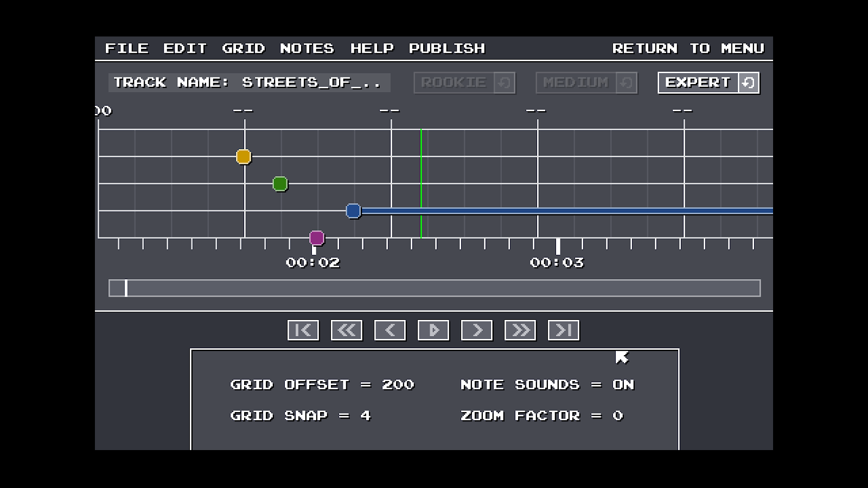
Task: Step backward one note with the left arrow icon
Action: tap(390, 330)
